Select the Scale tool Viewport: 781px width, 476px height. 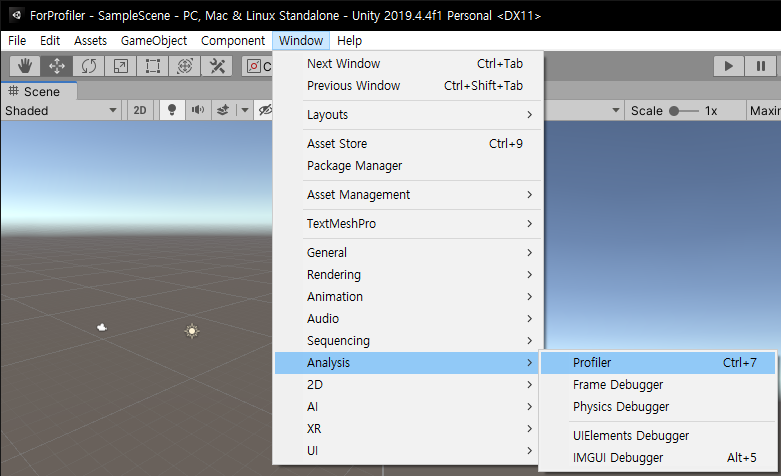pos(121,66)
